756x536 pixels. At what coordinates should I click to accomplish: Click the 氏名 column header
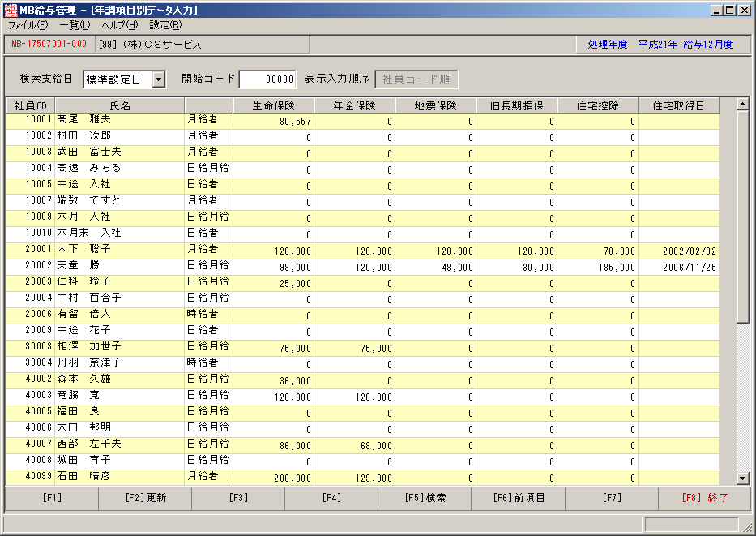(x=120, y=105)
